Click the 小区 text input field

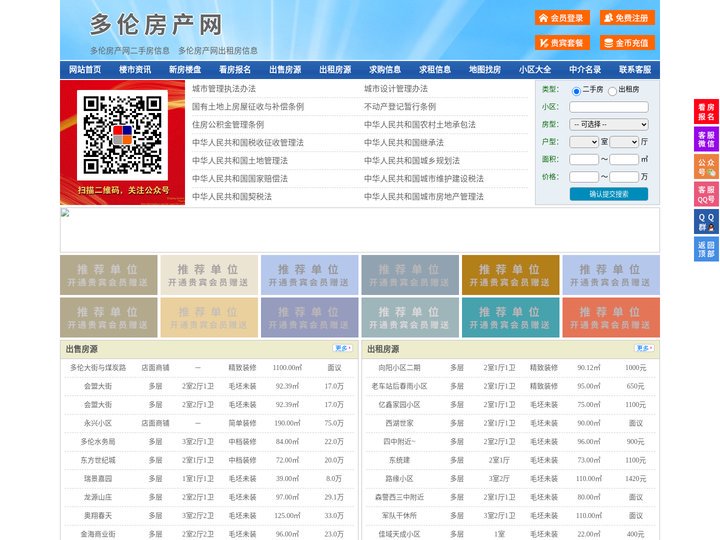coord(609,107)
